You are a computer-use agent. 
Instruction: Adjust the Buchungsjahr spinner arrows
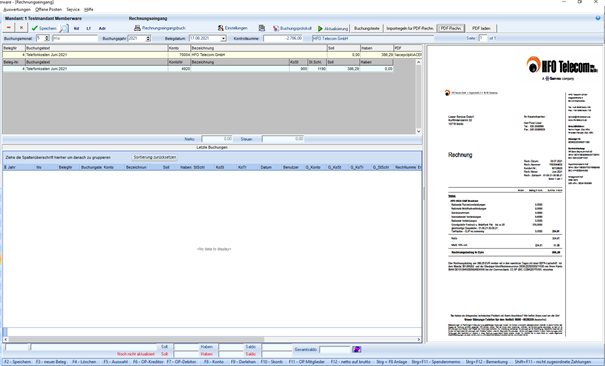(x=148, y=39)
